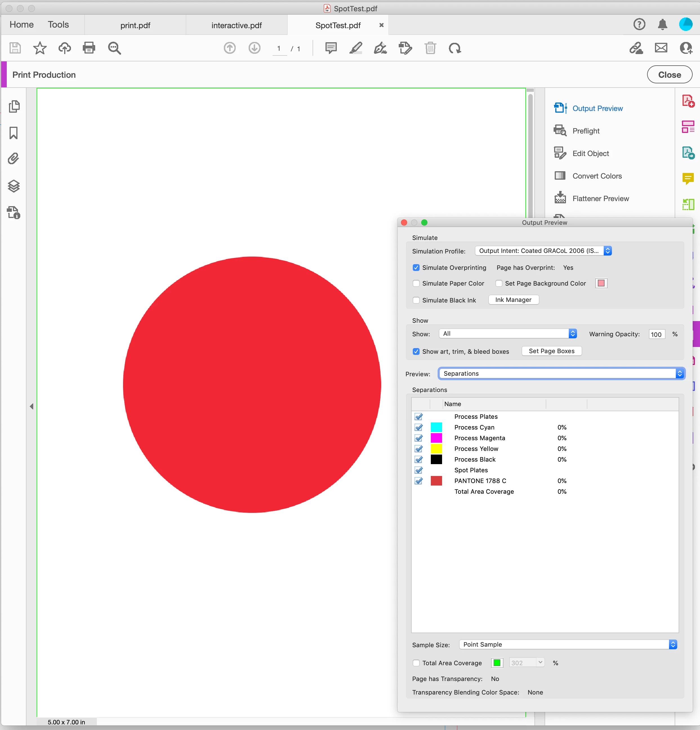The image size is (700, 730).
Task: Click the Ink Manager button
Action: pyautogui.click(x=513, y=300)
